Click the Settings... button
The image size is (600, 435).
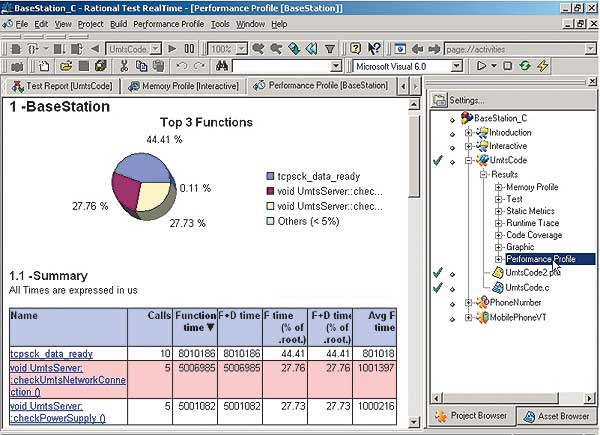(x=458, y=100)
